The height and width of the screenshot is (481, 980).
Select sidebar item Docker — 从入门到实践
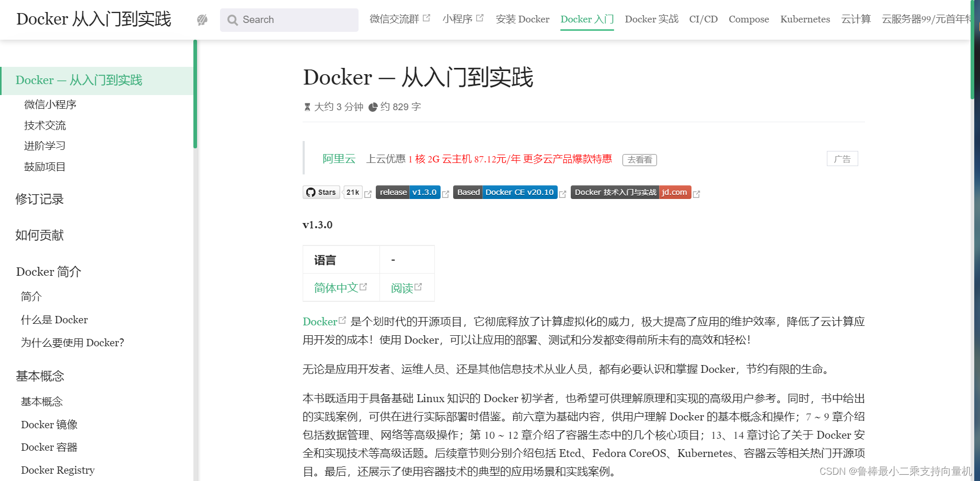tap(97, 80)
